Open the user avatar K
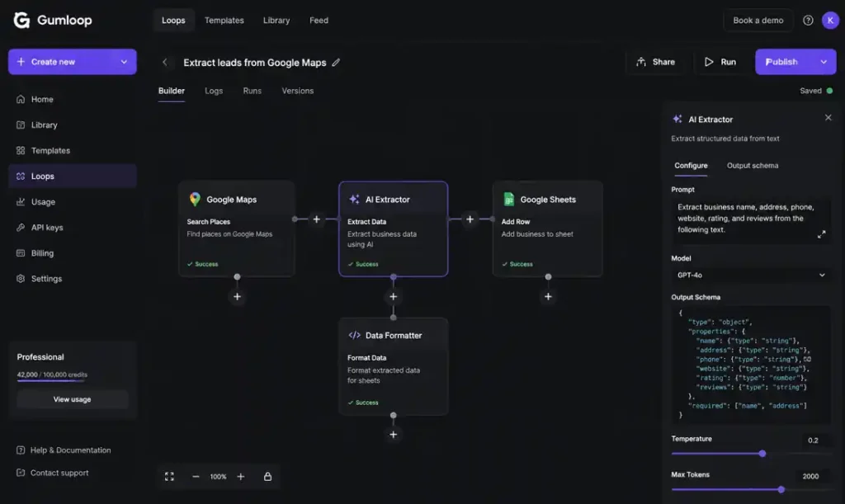 click(830, 20)
